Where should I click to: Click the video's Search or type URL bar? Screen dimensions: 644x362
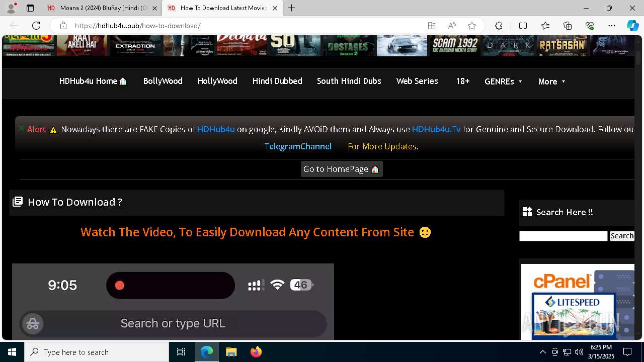[x=173, y=323]
